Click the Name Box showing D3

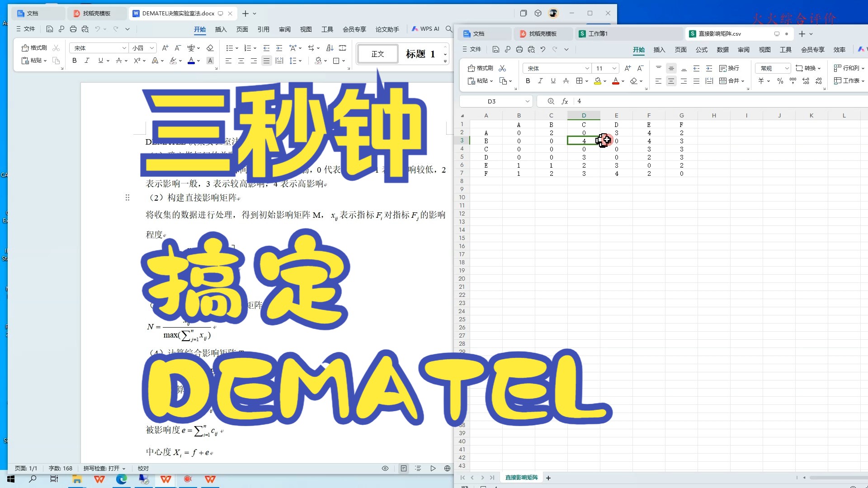[x=493, y=101]
